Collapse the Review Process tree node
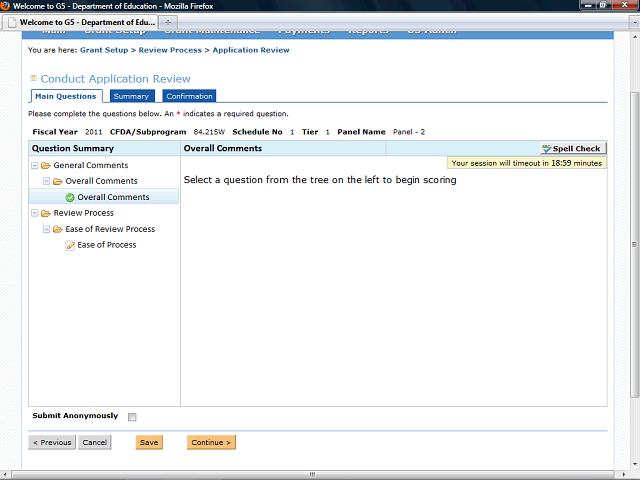640x480 pixels. pyautogui.click(x=35, y=213)
